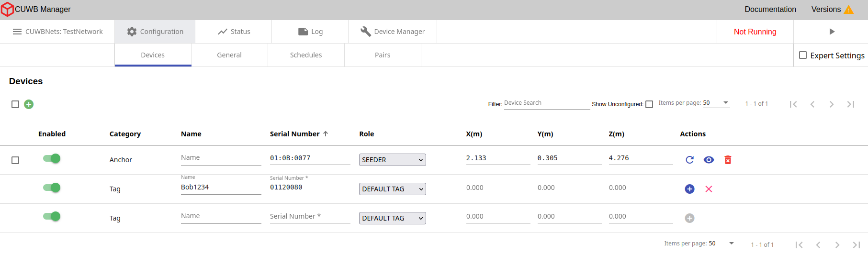Click the refresh icon for Anchor row

point(689,160)
